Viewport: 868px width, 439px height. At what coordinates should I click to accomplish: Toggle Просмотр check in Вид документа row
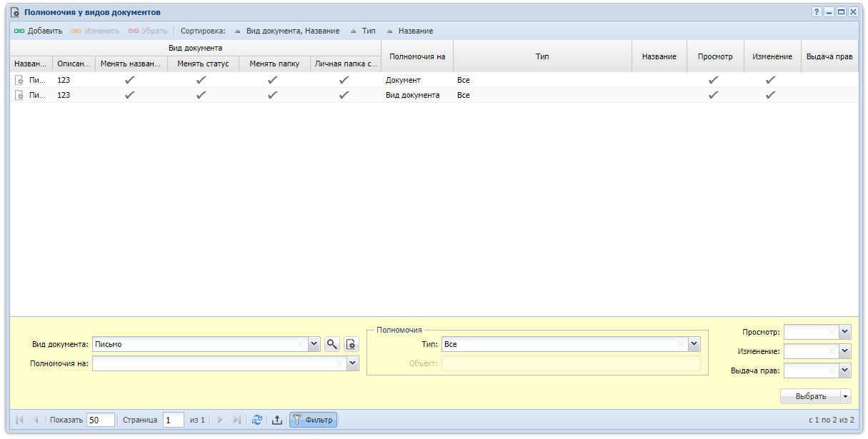[x=714, y=95]
